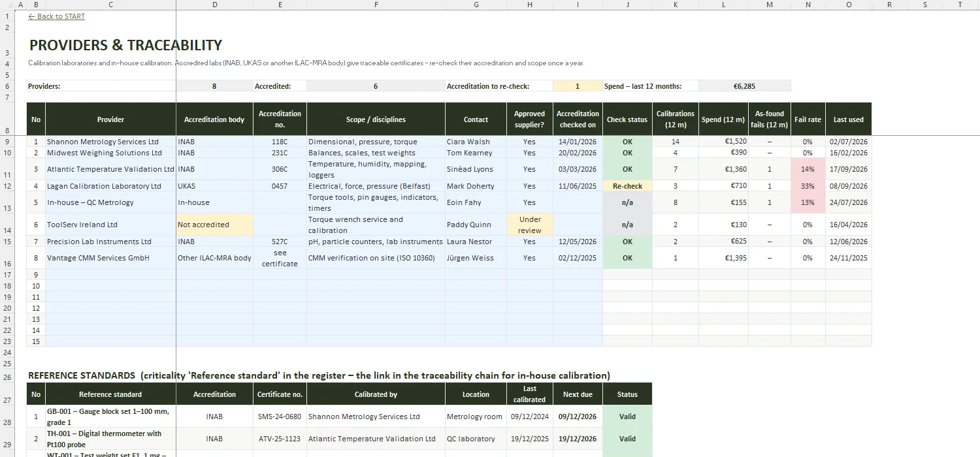This screenshot has height=457, width=980.
Task: Select Atlantic Temperature Validation Ltd provider cell
Action: point(110,169)
